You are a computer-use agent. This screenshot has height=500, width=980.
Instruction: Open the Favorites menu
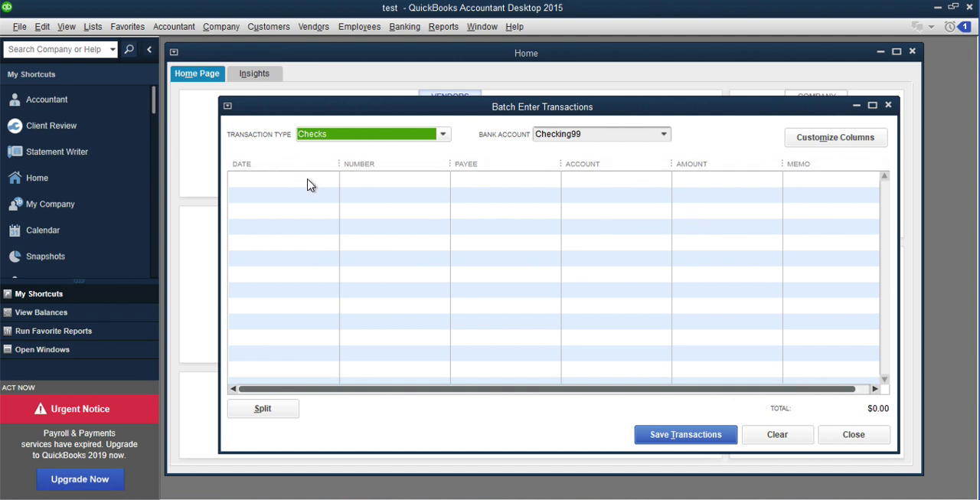point(127,27)
